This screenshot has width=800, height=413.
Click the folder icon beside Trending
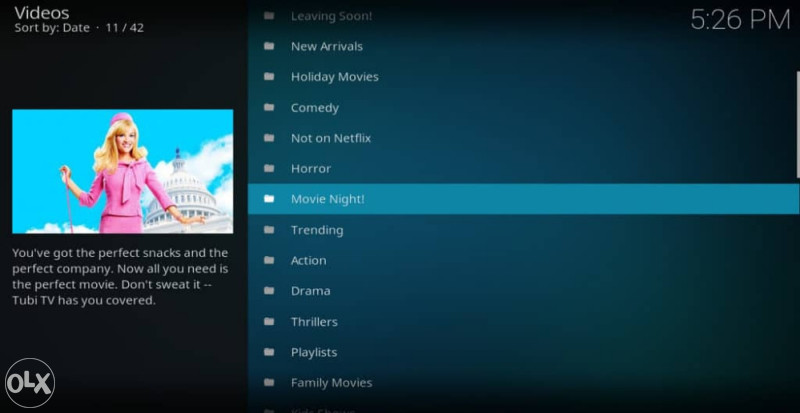click(x=269, y=230)
